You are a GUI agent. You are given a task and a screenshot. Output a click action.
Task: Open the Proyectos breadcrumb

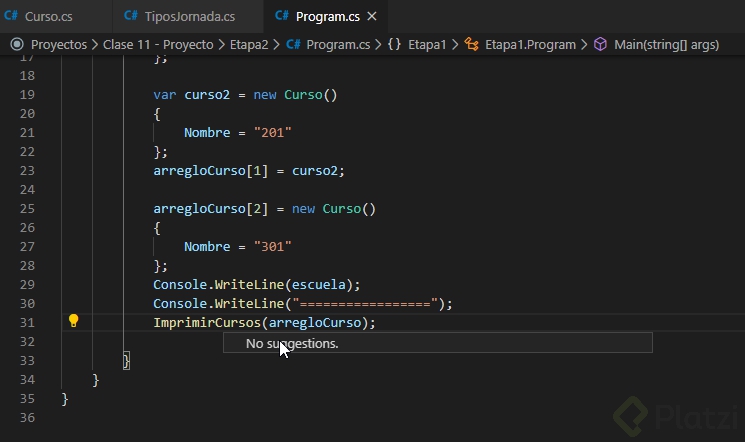click(x=59, y=45)
